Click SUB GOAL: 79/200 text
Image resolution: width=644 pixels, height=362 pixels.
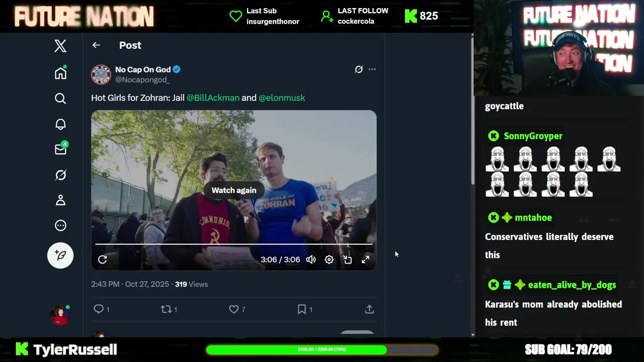(568, 349)
